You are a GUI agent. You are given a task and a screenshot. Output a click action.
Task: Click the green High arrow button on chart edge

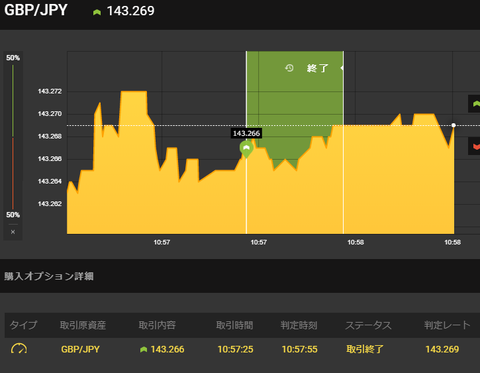pyautogui.click(x=474, y=104)
